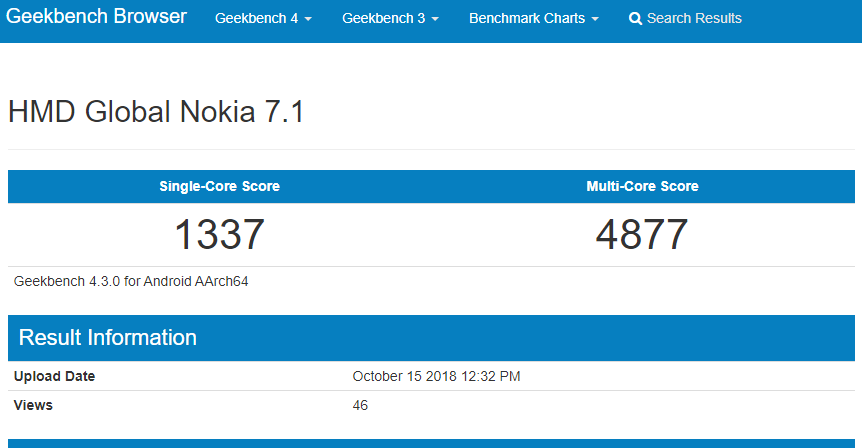Click the Upload Date row label
Screen dimensions: 862x448
[54, 377]
